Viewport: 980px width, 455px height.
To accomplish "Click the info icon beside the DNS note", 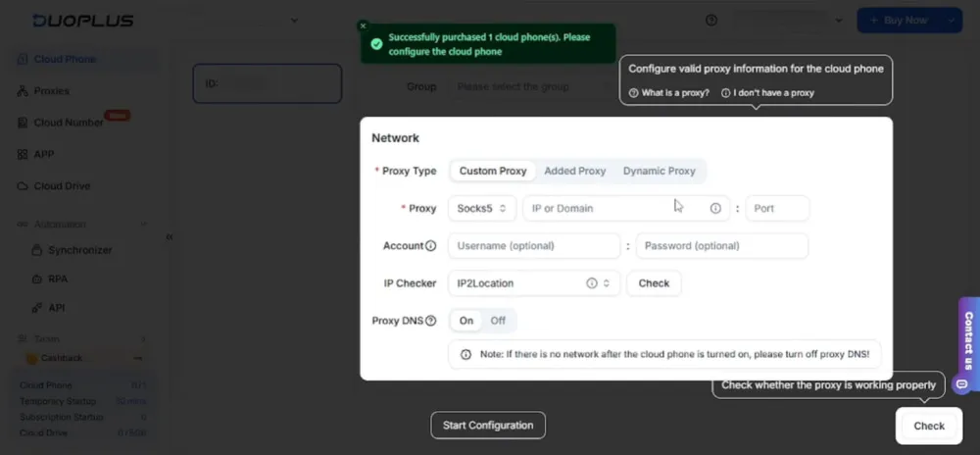I will pyautogui.click(x=465, y=354).
